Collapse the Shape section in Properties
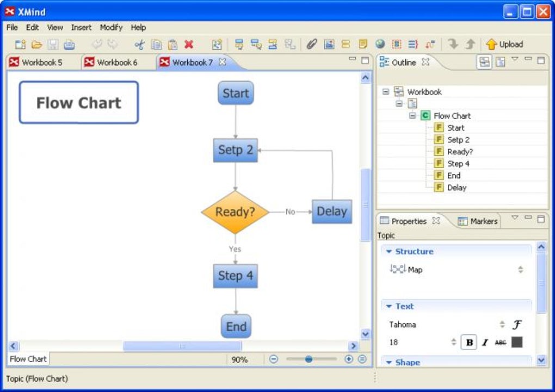This screenshot has width=555, height=392. [389, 362]
